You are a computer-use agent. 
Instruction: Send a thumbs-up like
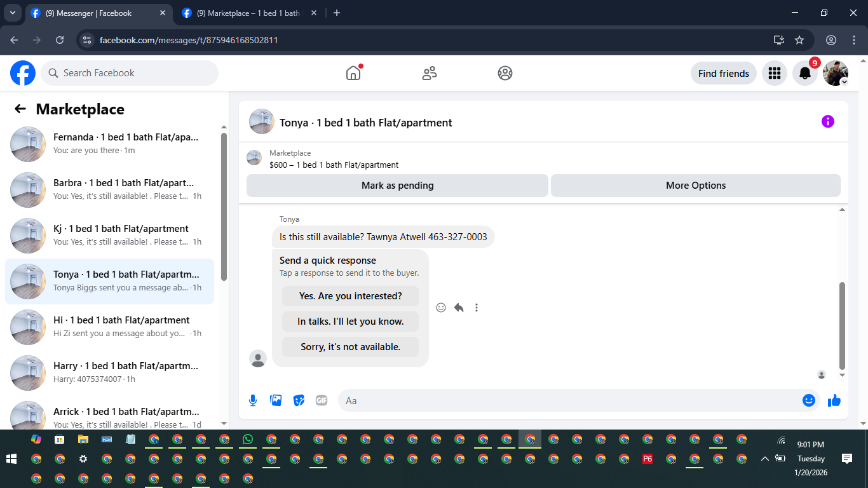coord(834,400)
